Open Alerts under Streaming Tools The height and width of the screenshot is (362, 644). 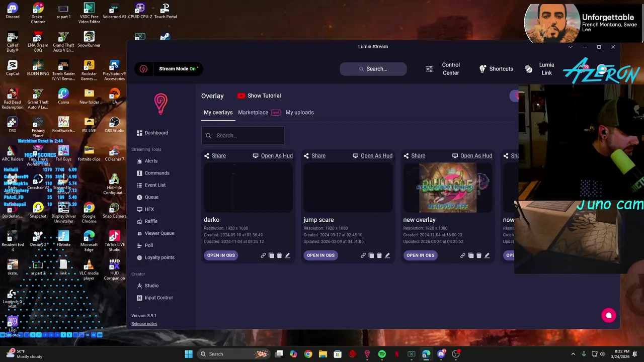(x=147, y=161)
